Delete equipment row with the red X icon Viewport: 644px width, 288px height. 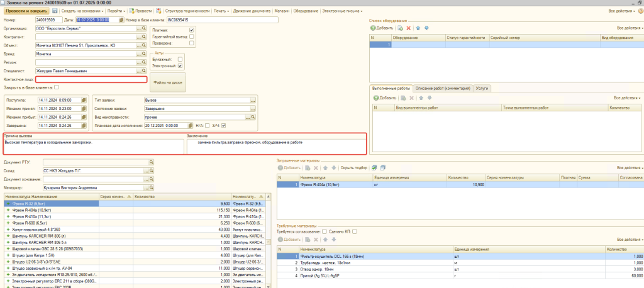point(408,28)
